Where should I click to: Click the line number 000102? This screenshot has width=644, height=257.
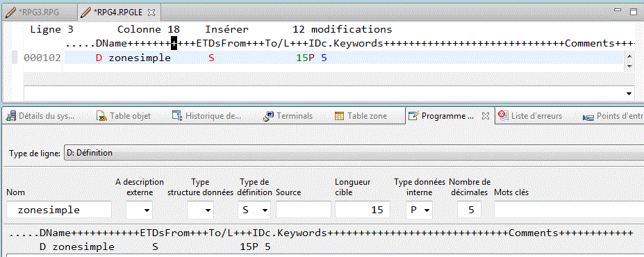coord(42,58)
